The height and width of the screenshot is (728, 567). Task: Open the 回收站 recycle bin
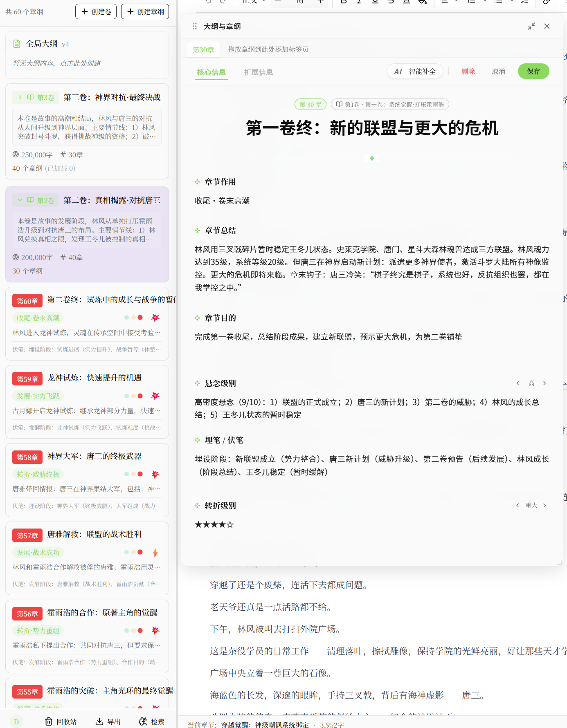click(61, 721)
